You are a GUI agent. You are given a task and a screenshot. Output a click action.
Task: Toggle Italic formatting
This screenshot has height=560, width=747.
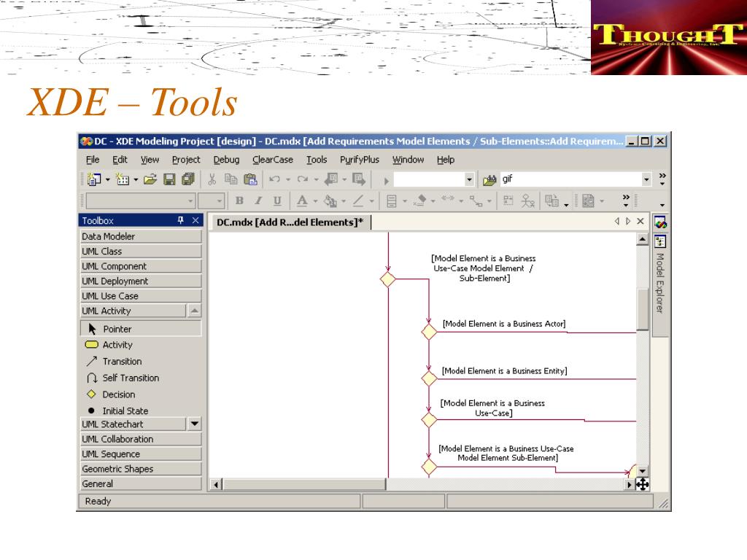258,201
